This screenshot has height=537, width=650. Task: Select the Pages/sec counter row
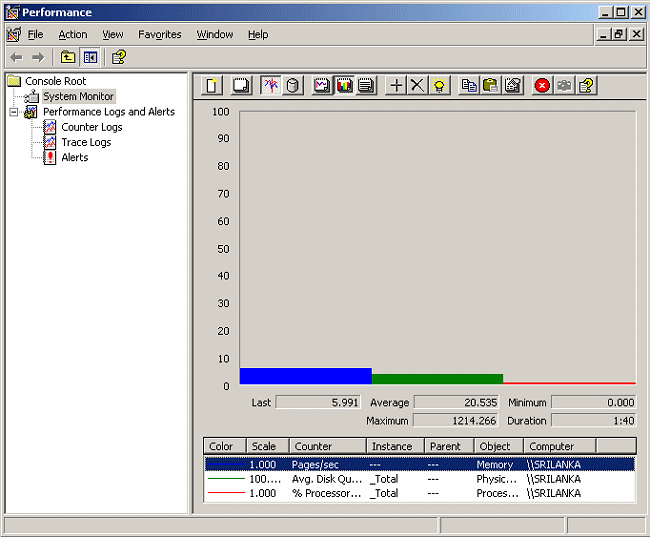tap(420, 464)
